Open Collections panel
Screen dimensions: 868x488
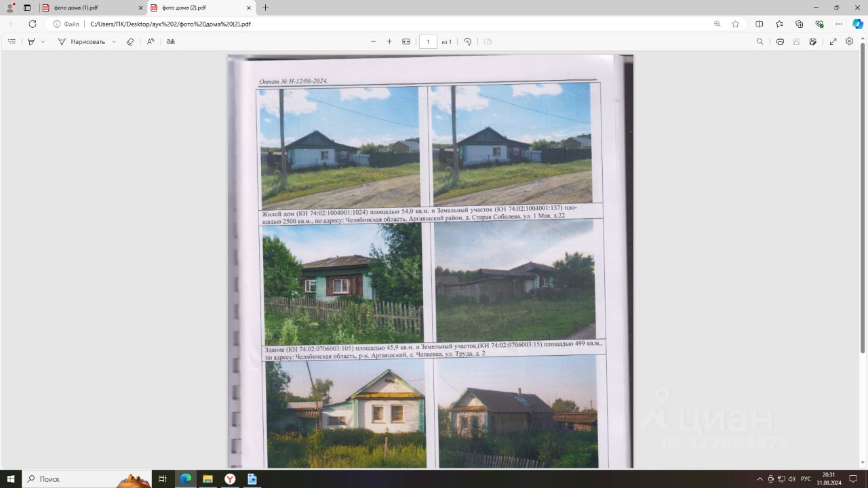click(799, 24)
